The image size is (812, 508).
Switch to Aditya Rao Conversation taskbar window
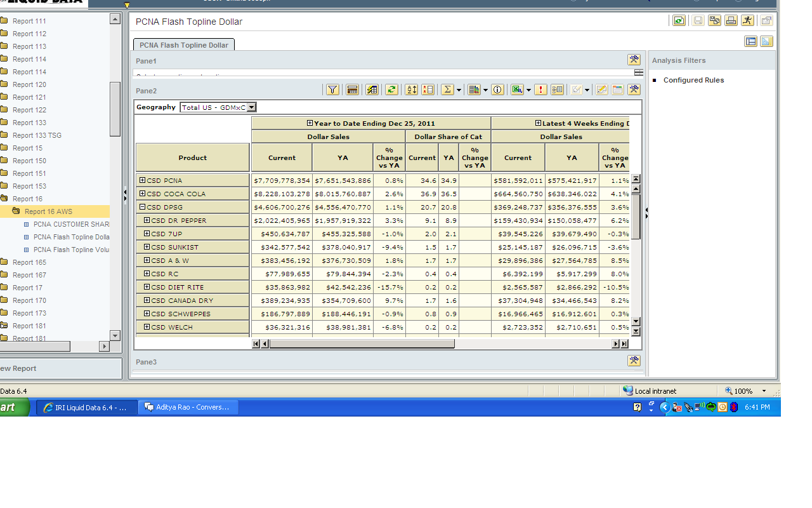click(x=189, y=407)
